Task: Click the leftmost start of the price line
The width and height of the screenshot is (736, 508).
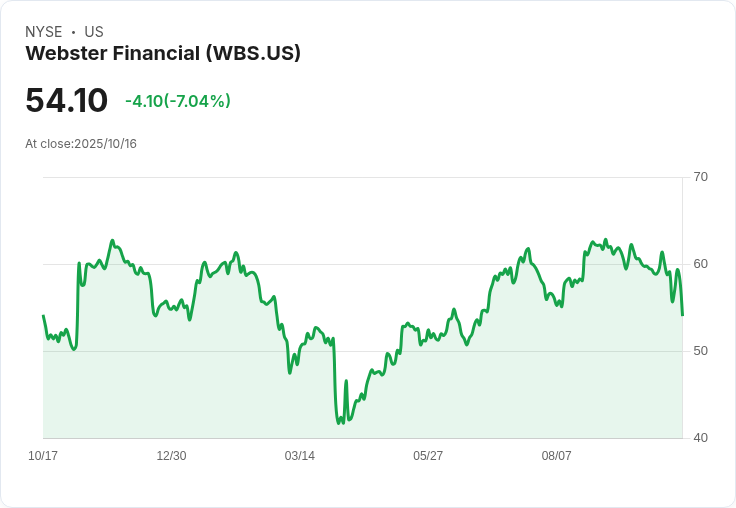Action: click(43, 316)
